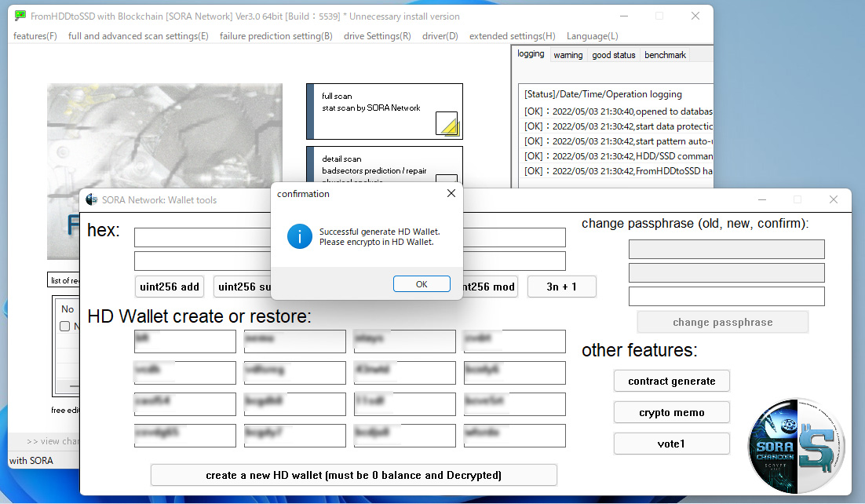
Task: Click the uint256 mod button
Action: coord(490,287)
